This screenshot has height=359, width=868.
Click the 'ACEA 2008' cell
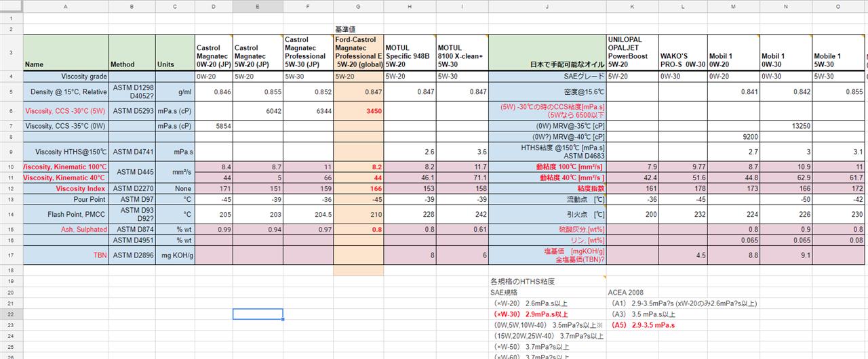(x=632, y=292)
